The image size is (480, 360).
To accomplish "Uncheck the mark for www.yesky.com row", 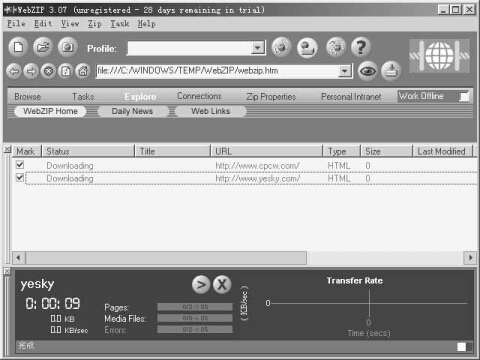I will click(x=20, y=177).
